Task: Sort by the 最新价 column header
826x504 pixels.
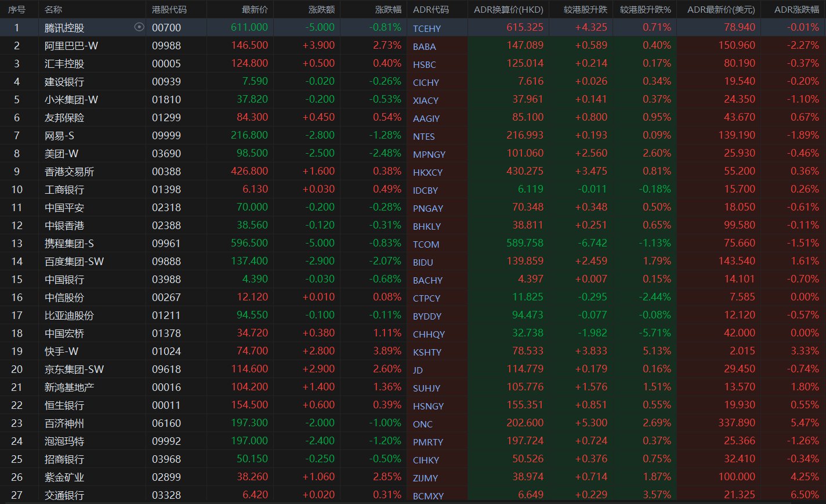Action: point(255,9)
